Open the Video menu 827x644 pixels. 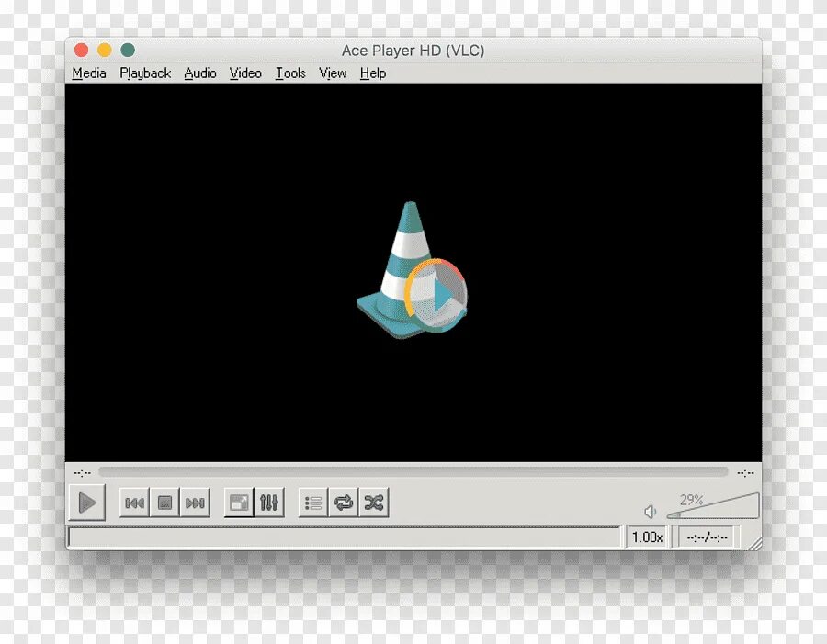245,73
